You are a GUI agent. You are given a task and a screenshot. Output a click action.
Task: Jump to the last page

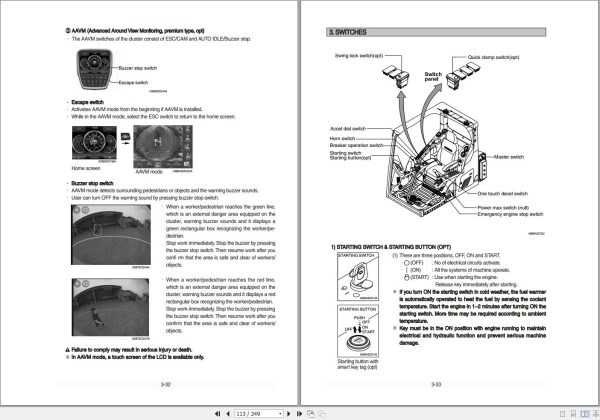click(x=299, y=413)
